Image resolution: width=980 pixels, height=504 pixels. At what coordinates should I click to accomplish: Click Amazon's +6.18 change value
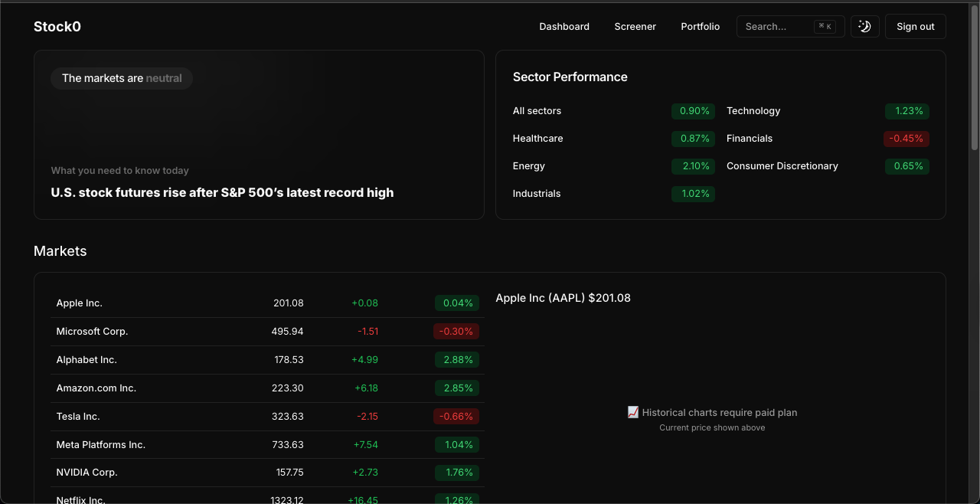tap(366, 388)
